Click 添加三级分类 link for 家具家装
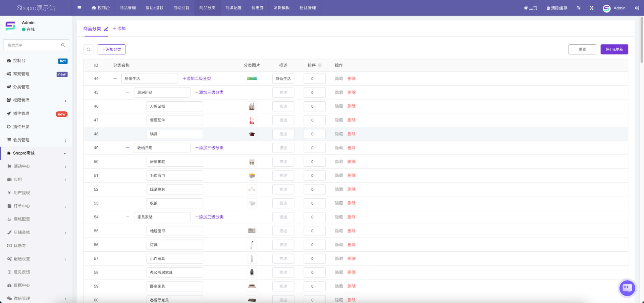Viewport: 644px width, 303px height. click(209, 217)
